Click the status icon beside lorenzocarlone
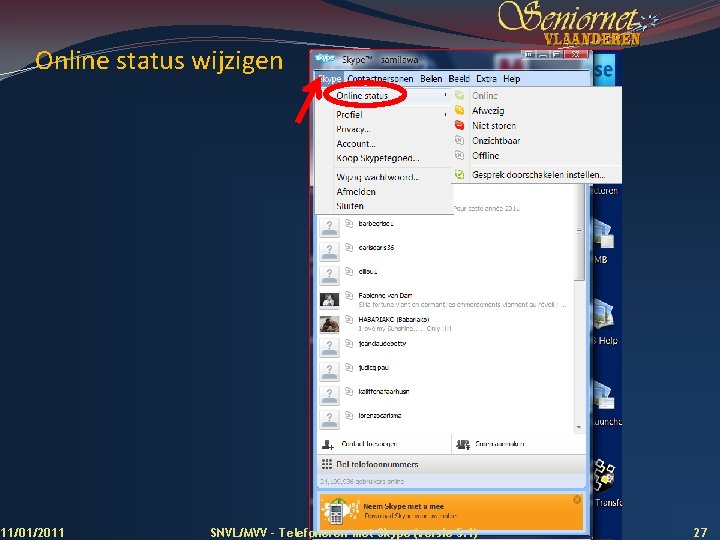 pyautogui.click(x=349, y=415)
